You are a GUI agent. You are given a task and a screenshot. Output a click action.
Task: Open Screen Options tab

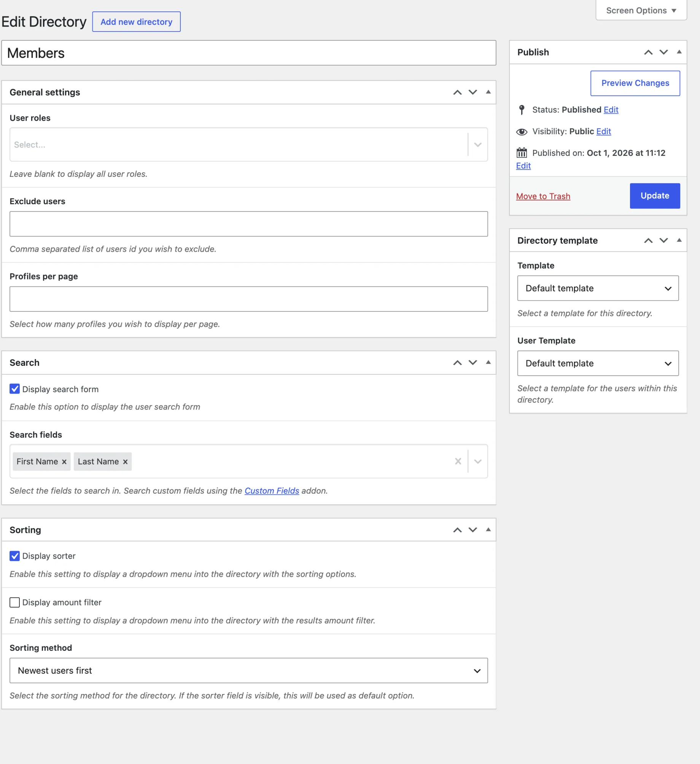pos(641,10)
